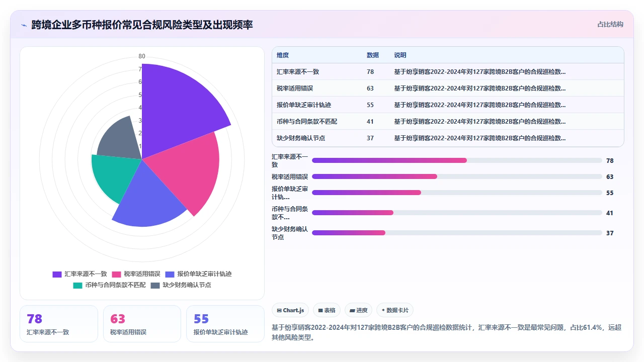Toggle 税率适用错误 legend entry
Viewport: 644px width, 362px height.
point(136,274)
